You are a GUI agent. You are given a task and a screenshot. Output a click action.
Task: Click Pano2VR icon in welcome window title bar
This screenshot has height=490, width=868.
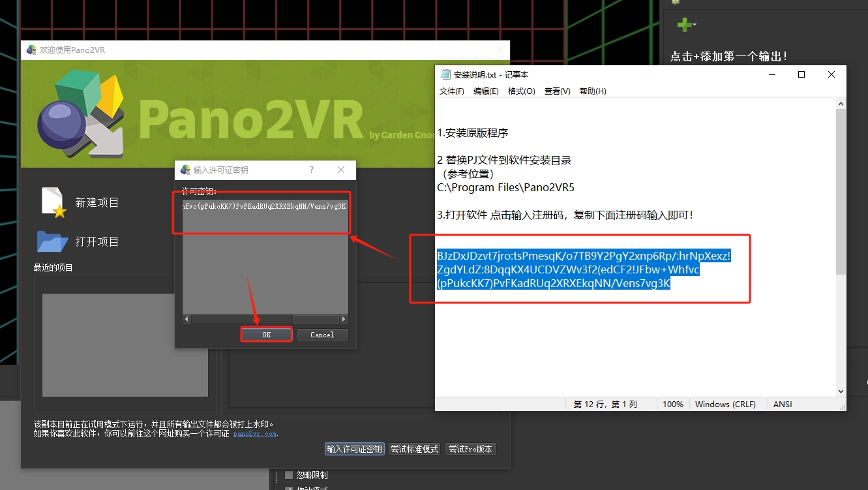click(x=31, y=50)
